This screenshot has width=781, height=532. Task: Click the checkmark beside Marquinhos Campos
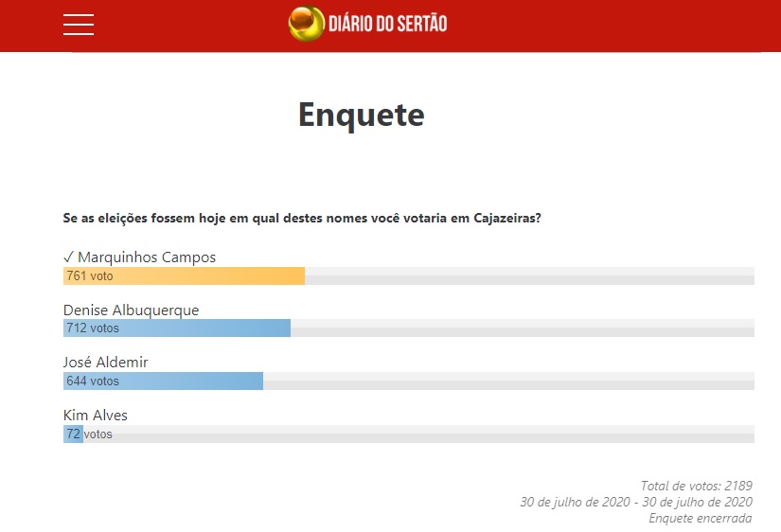(68, 257)
